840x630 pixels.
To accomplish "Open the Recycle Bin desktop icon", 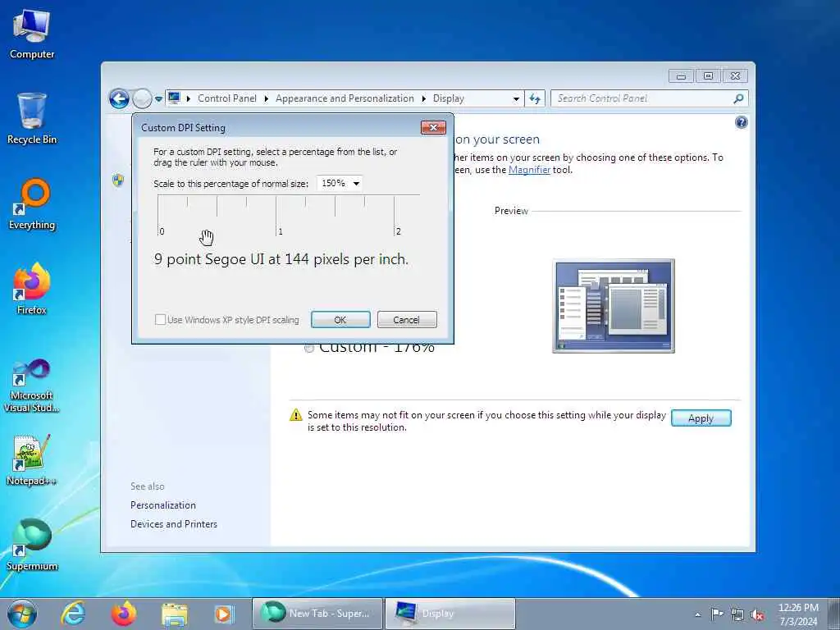I will click(32, 119).
